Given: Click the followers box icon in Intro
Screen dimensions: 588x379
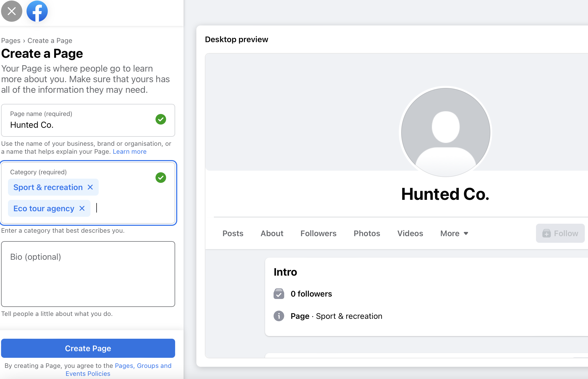Looking at the screenshot, I should point(279,294).
